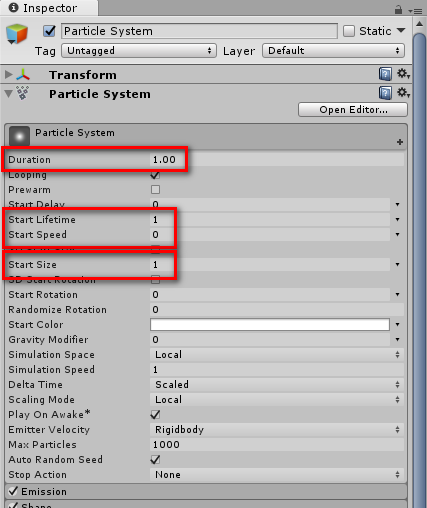Open Delta Time dropdown showing Scaled
The width and height of the screenshot is (427, 508).
(277, 385)
